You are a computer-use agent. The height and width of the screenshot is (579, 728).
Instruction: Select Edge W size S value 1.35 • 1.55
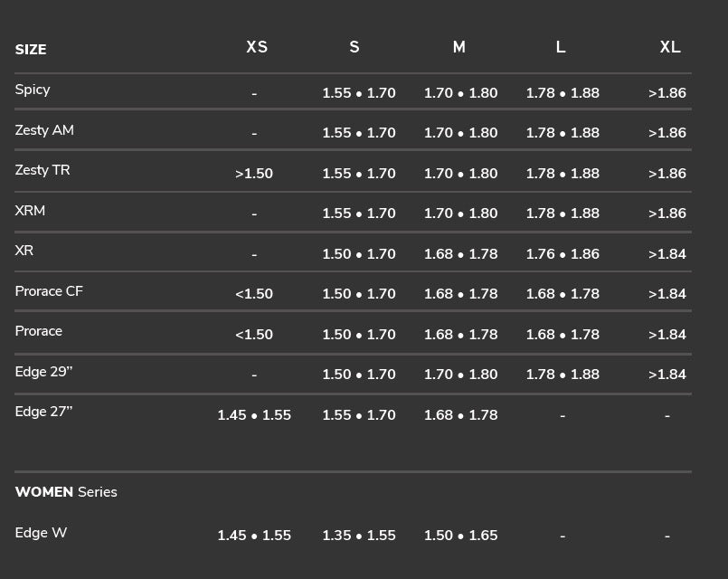click(359, 536)
